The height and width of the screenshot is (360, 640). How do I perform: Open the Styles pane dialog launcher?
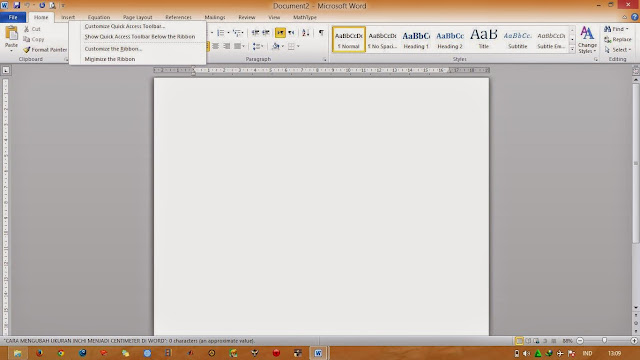(x=596, y=60)
